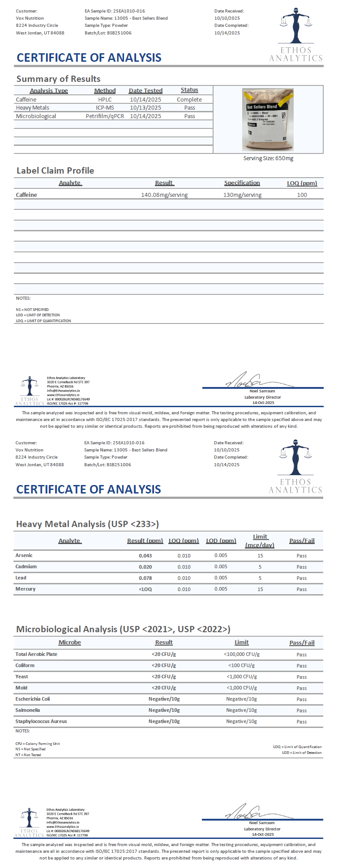Click the 'Date Tested' column header

[145, 90]
